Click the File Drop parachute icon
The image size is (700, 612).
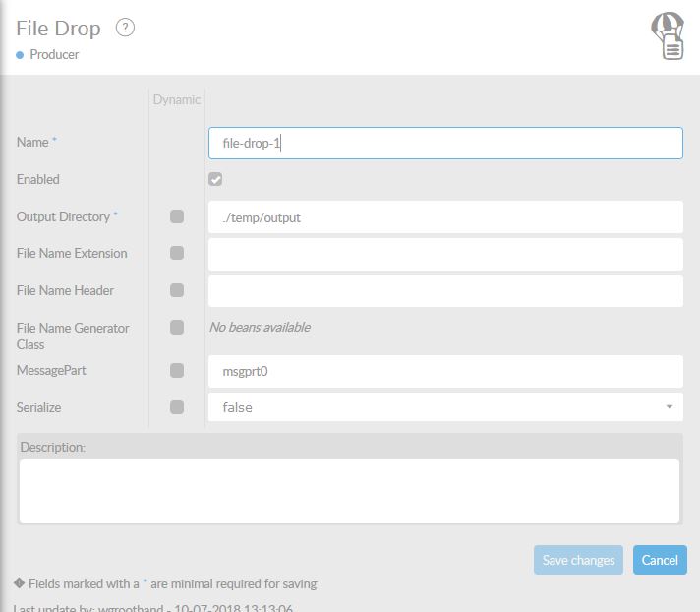(x=669, y=36)
